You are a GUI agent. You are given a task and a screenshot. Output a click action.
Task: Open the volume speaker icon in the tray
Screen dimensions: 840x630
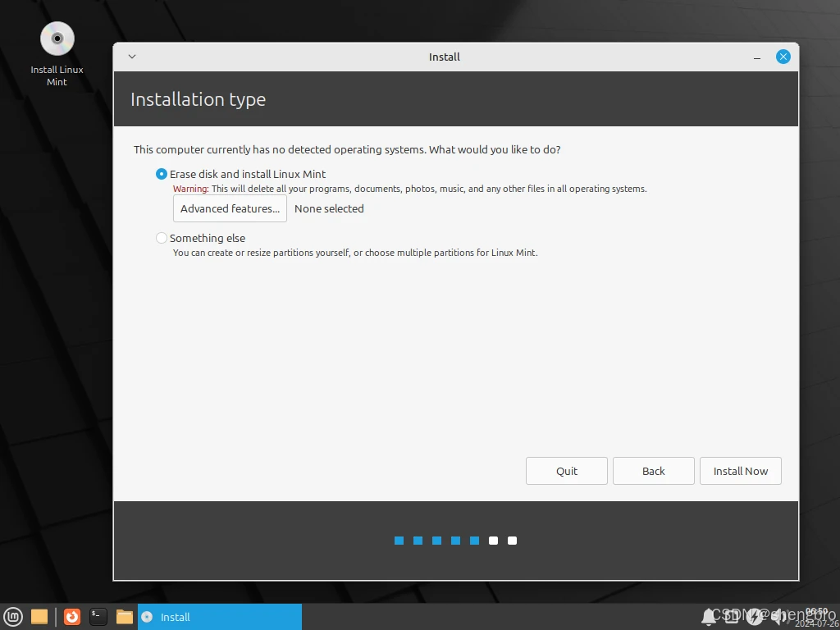point(778,617)
